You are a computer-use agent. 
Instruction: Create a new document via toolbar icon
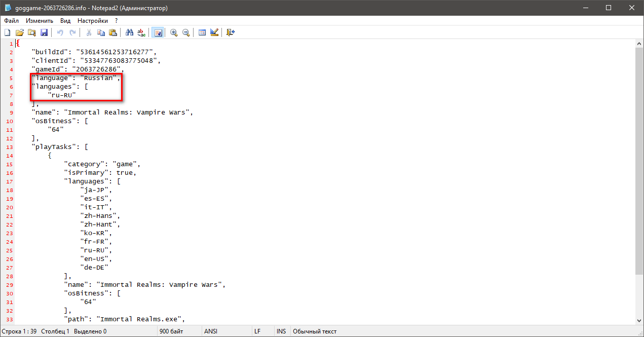pos(8,32)
